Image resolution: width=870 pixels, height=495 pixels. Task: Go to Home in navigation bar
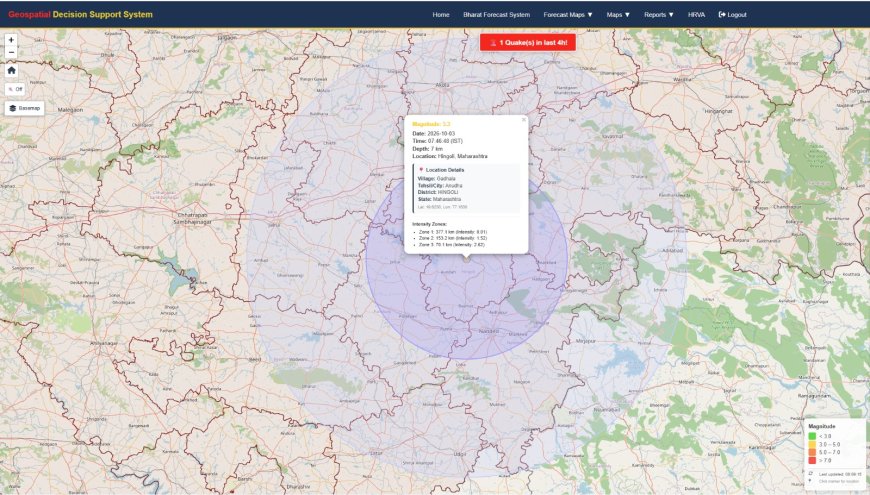tap(441, 15)
